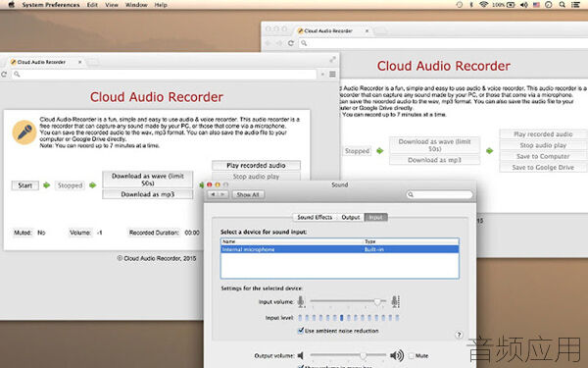Screen dimensions: 588x368
Task: Select Internal microphone input device
Action: click(340, 249)
